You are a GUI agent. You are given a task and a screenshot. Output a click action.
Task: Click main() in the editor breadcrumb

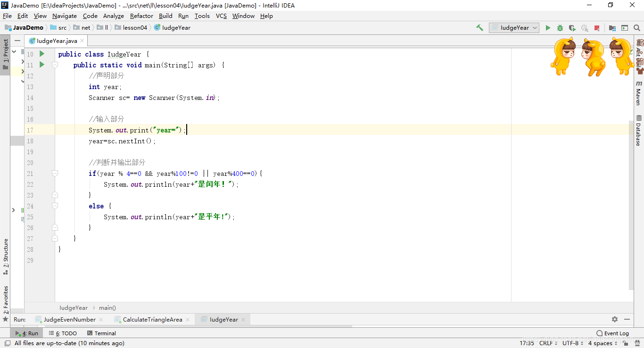(107, 307)
